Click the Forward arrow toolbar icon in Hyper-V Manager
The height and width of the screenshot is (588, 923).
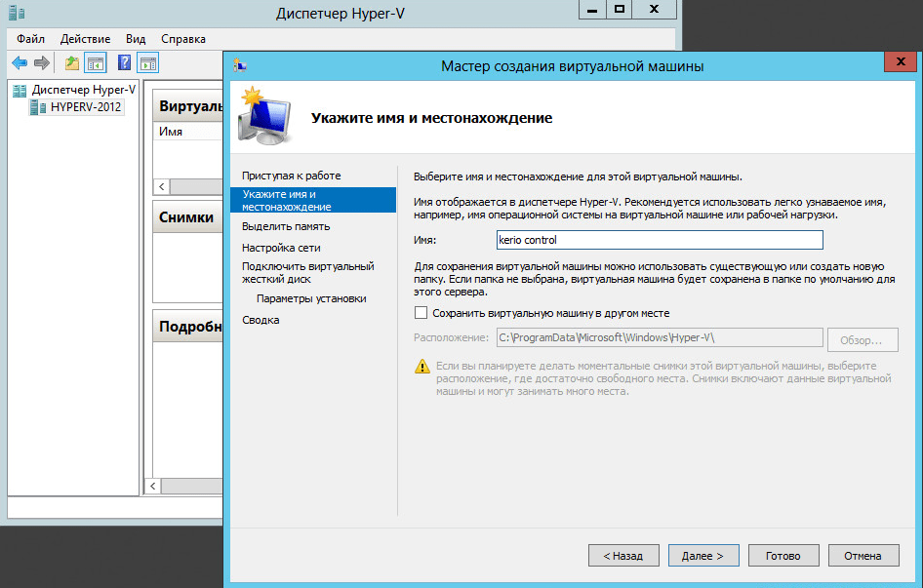click(42, 62)
